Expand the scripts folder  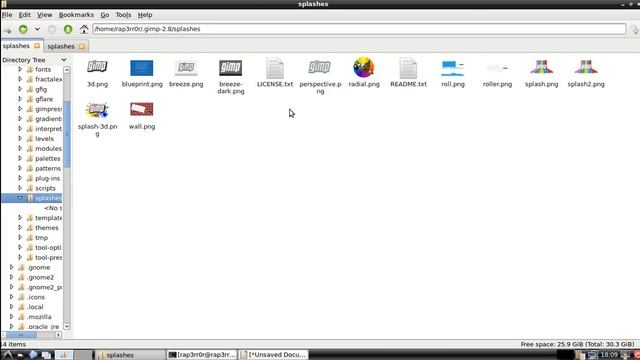[20, 188]
